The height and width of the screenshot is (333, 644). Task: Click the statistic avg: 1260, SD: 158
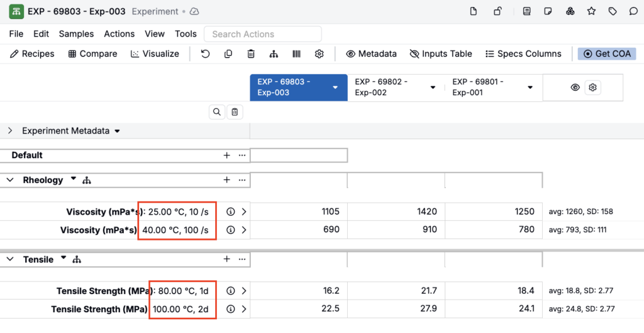click(580, 212)
